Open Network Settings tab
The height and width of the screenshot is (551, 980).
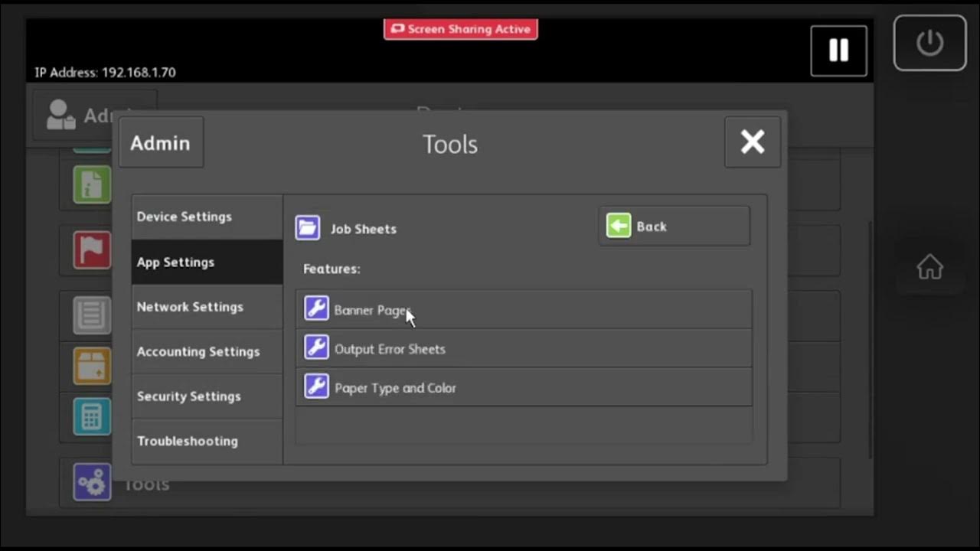point(207,307)
